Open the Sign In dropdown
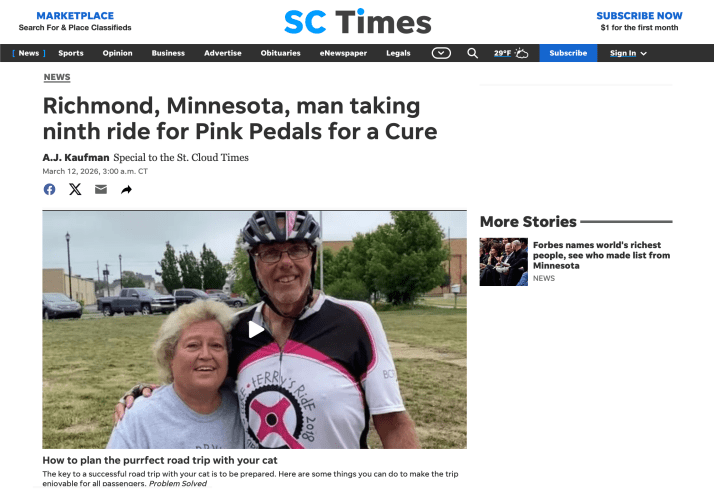The image size is (714, 501). [628, 53]
